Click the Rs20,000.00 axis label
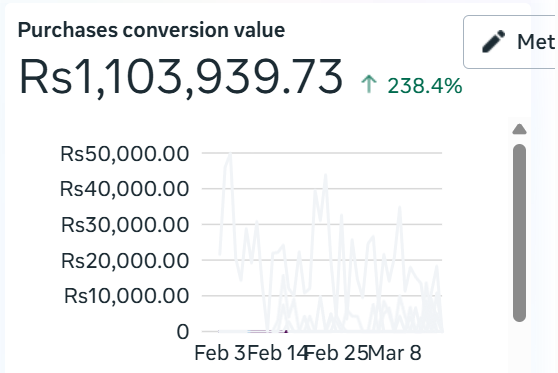Viewport: 558px width, 373px height. [125, 261]
